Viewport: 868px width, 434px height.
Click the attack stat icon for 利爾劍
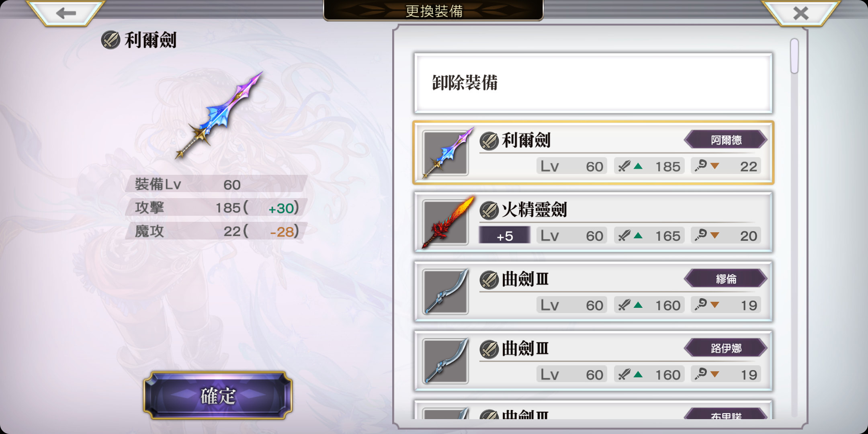pyautogui.click(x=624, y=166)
